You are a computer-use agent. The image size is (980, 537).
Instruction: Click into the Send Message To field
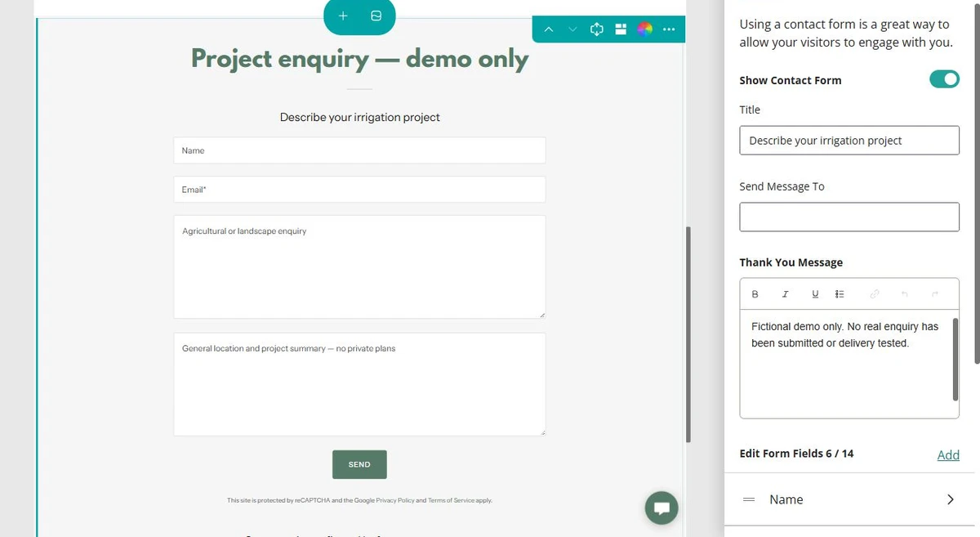tap(849, 217)
